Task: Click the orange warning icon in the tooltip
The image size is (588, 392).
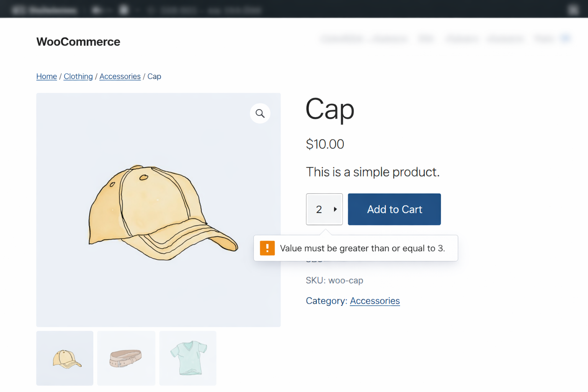Action: (267, 248)
